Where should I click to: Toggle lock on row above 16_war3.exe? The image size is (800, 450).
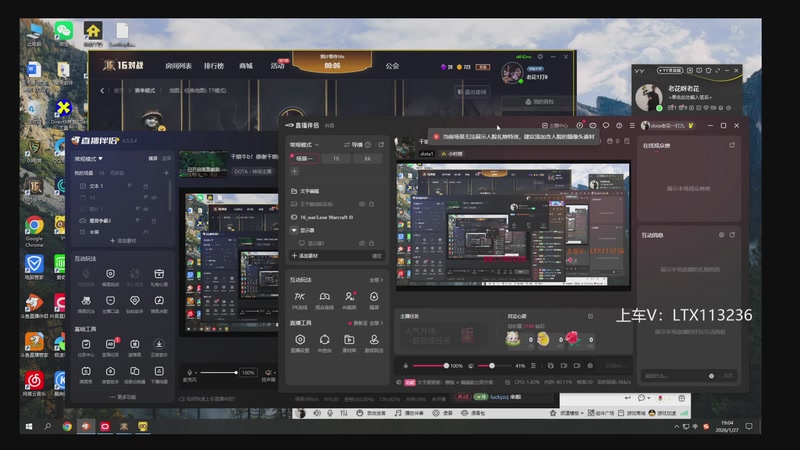coord(371,204)
